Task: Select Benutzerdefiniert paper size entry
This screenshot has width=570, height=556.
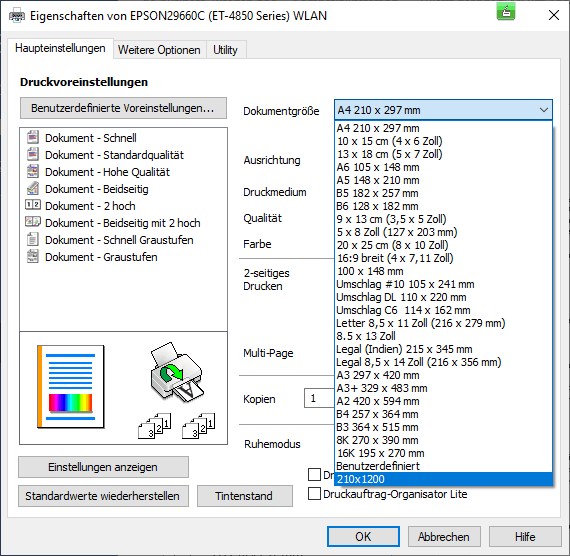Action: [x=443, y=466]
